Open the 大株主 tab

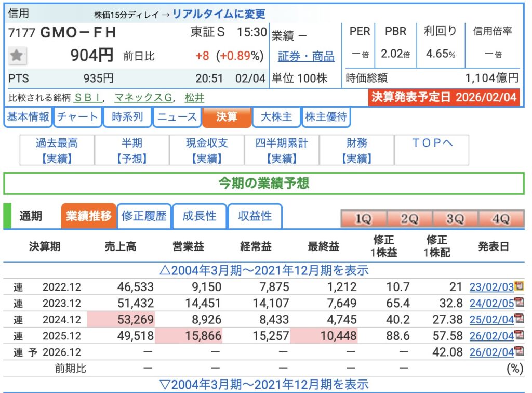click(x=276, y=117)
